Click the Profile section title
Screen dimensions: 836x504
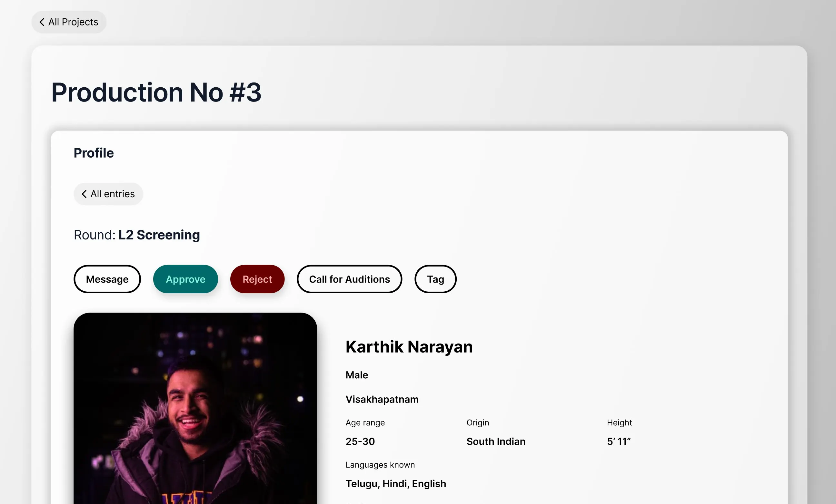coord(94,153)
